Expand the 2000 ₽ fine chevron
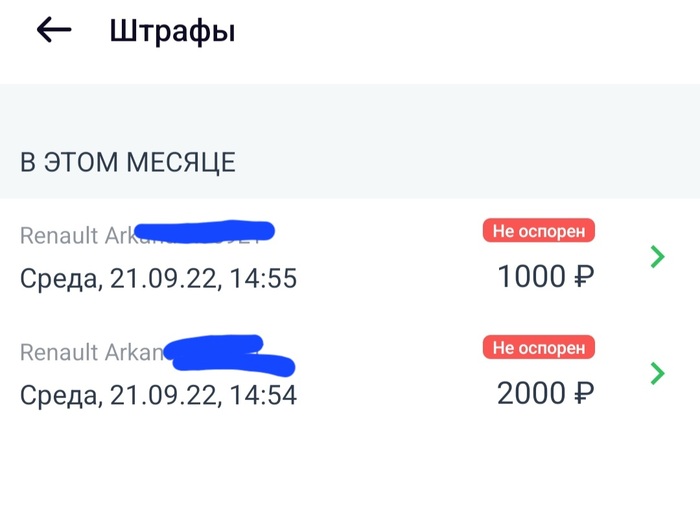This screenshot has width=700, height=505. pos(657,373)
